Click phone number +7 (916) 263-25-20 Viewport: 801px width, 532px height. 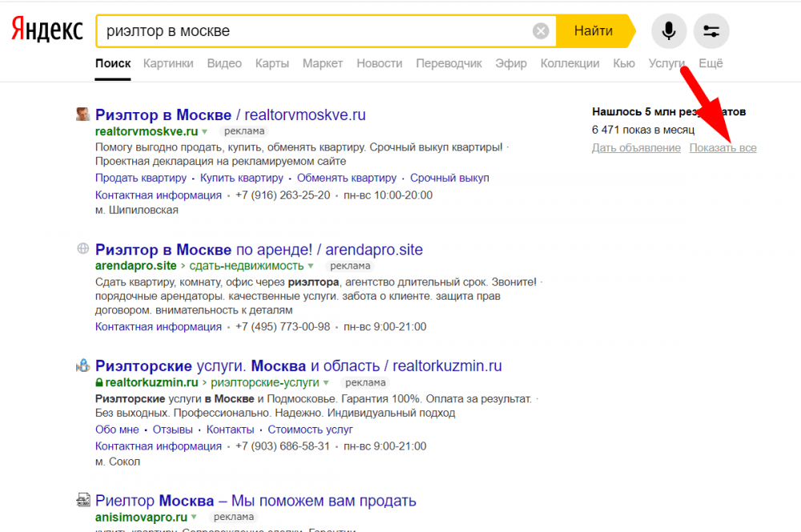point(283,195)
